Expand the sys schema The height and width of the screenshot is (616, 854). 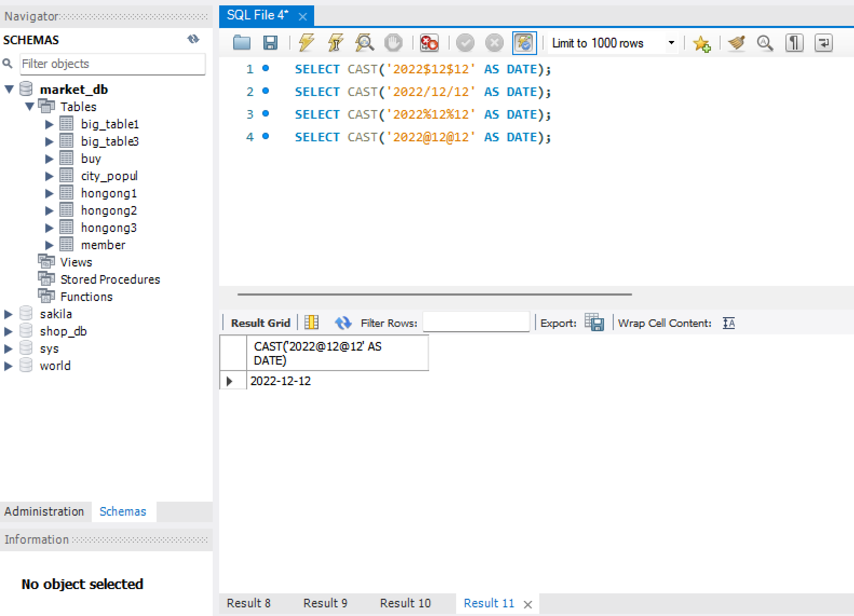8,348
